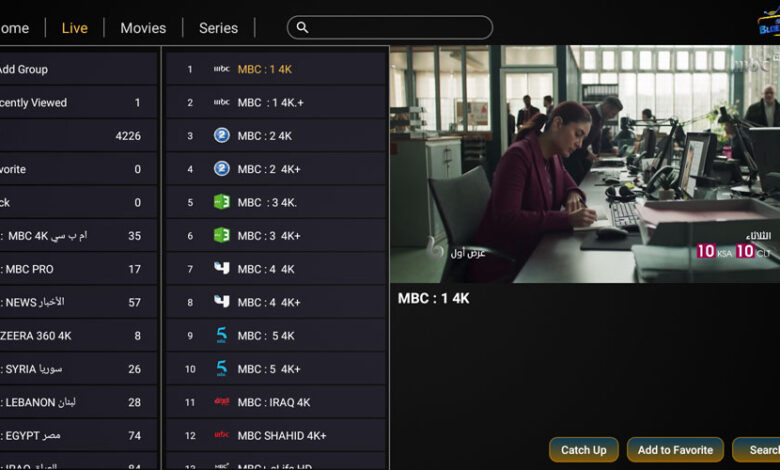Click the magnifying glass search icon
The image size is (780, 470).
[302, 28]
